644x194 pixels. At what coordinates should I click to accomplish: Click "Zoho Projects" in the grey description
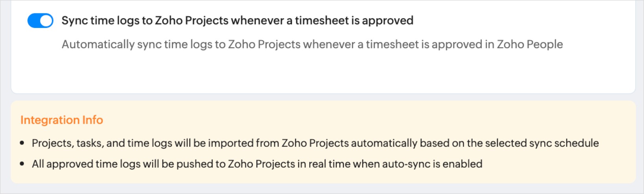pyautogui.click(x=264, y=44)
